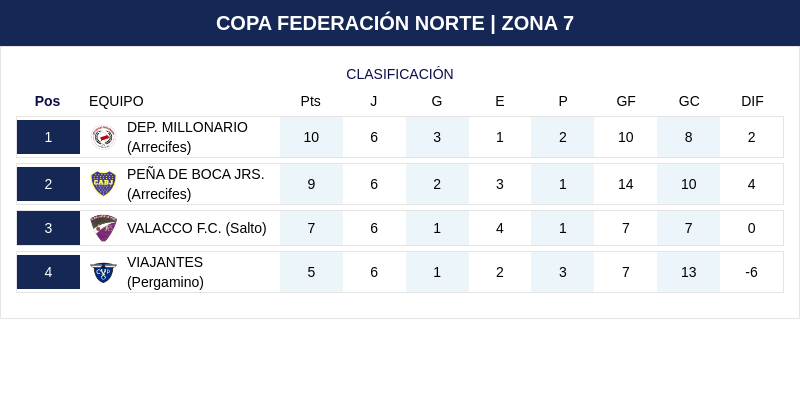Click the EQUIPO column header
This screenshot has height=400, width=800.
point(116,101)
